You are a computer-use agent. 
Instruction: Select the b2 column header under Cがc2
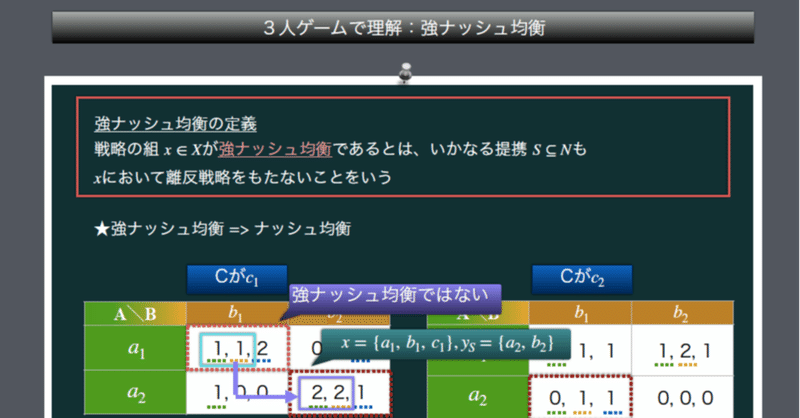683,312
